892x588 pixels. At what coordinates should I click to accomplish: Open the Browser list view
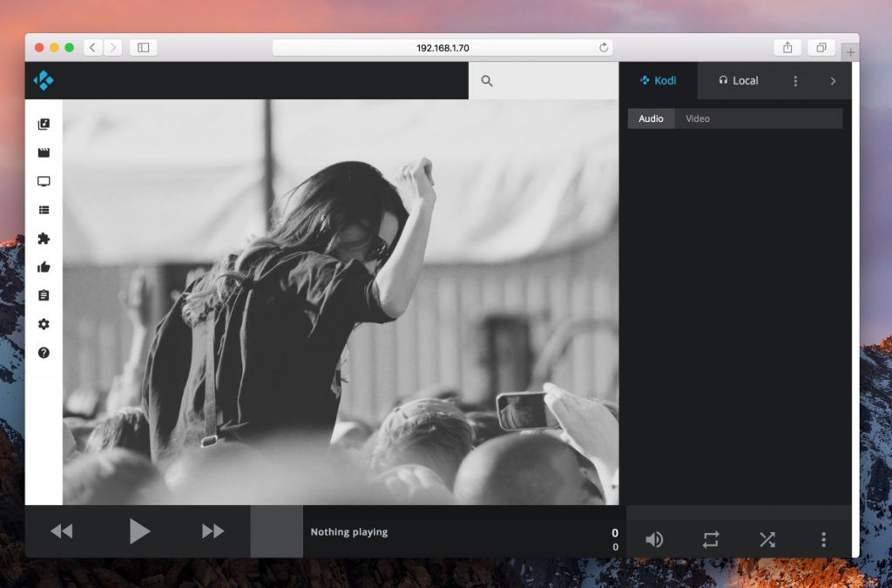(43, 209)
